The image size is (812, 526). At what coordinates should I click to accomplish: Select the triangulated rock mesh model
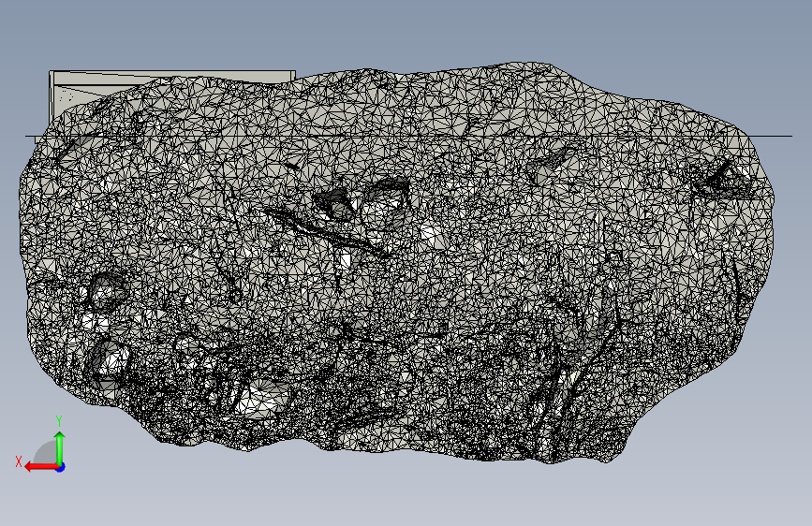tap(397, 262)
